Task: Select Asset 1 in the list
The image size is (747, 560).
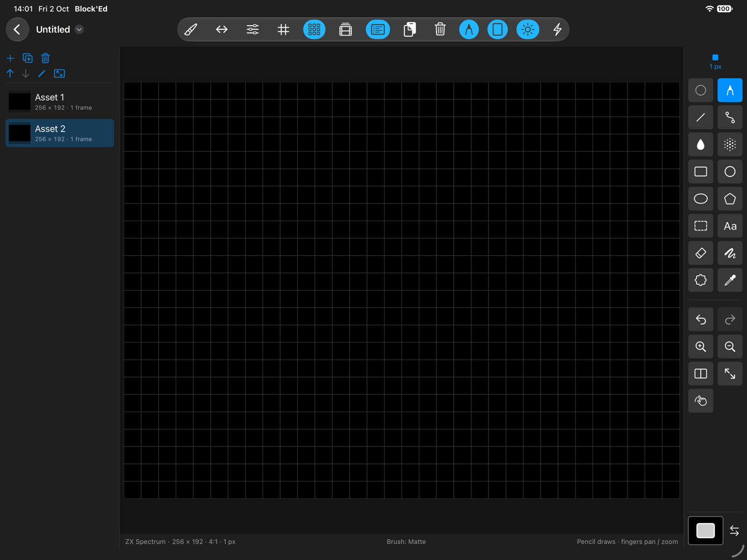Action: (x=60, y=102)
